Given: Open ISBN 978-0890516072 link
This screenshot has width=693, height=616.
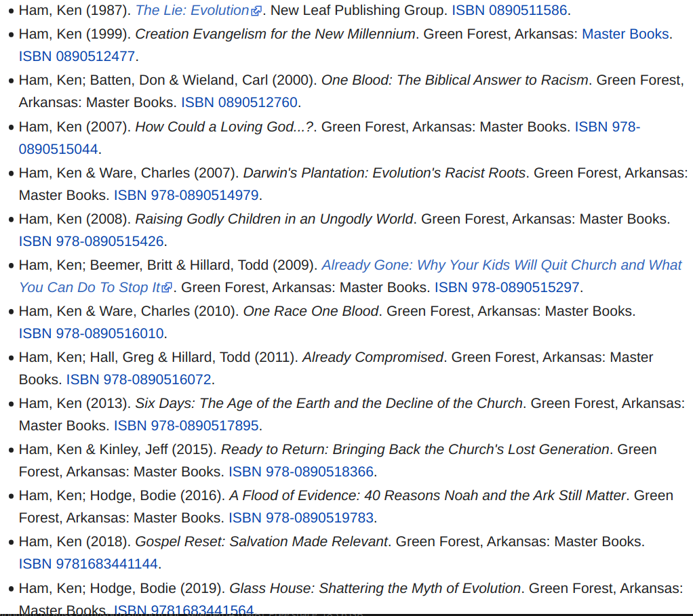Looking at the screenshot, I should (139, 379).
